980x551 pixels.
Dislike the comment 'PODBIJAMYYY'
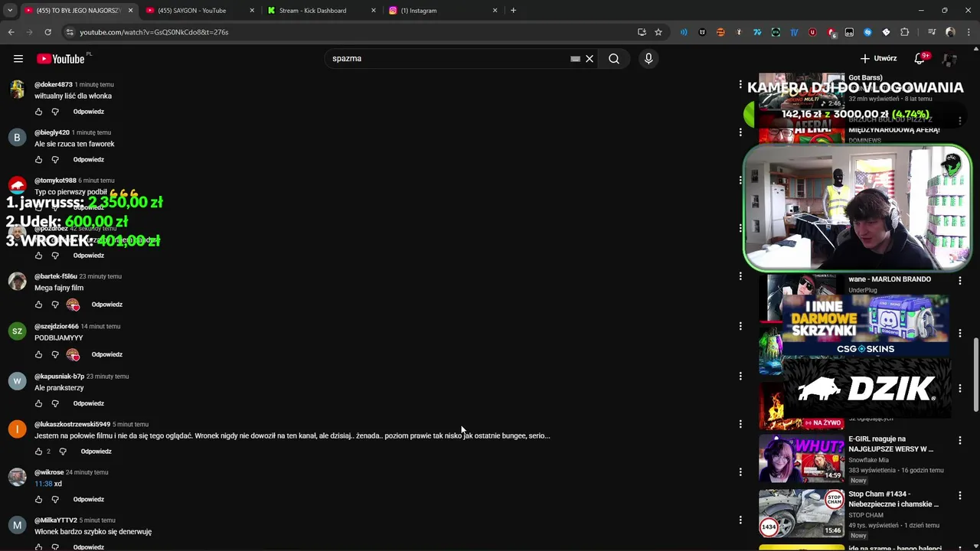tap(55, 354)
